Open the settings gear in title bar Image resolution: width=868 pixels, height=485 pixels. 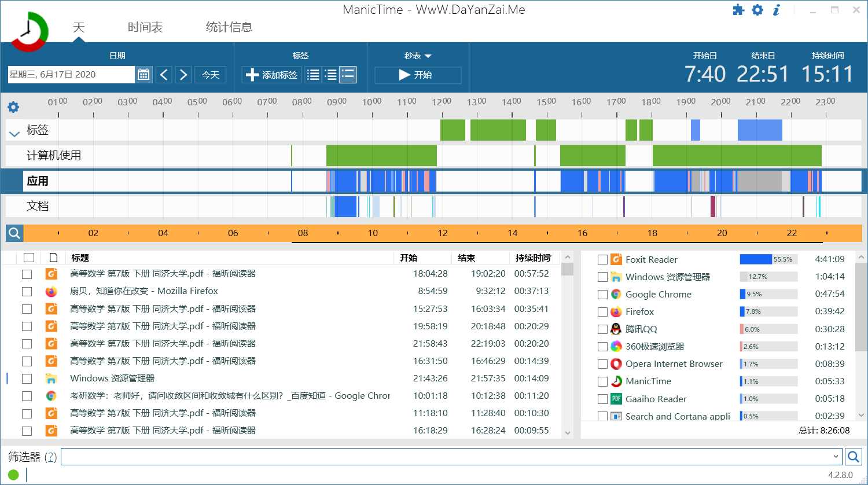(757, 10)
